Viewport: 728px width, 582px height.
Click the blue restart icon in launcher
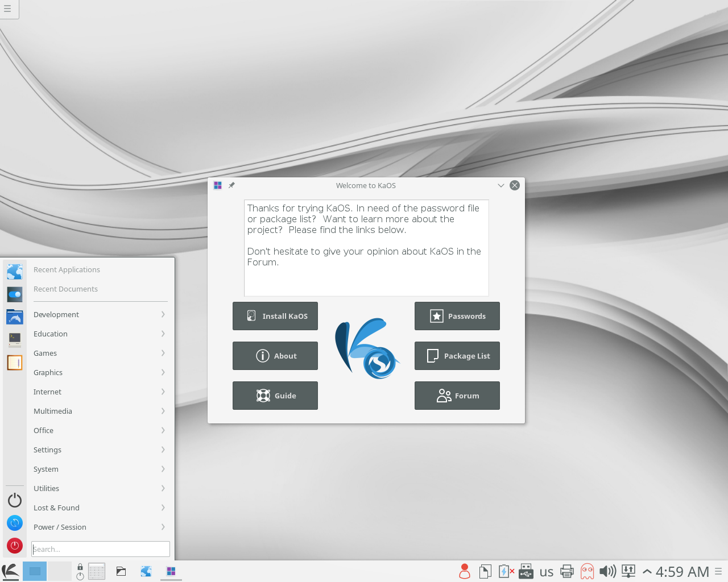[x=15, y=523]
